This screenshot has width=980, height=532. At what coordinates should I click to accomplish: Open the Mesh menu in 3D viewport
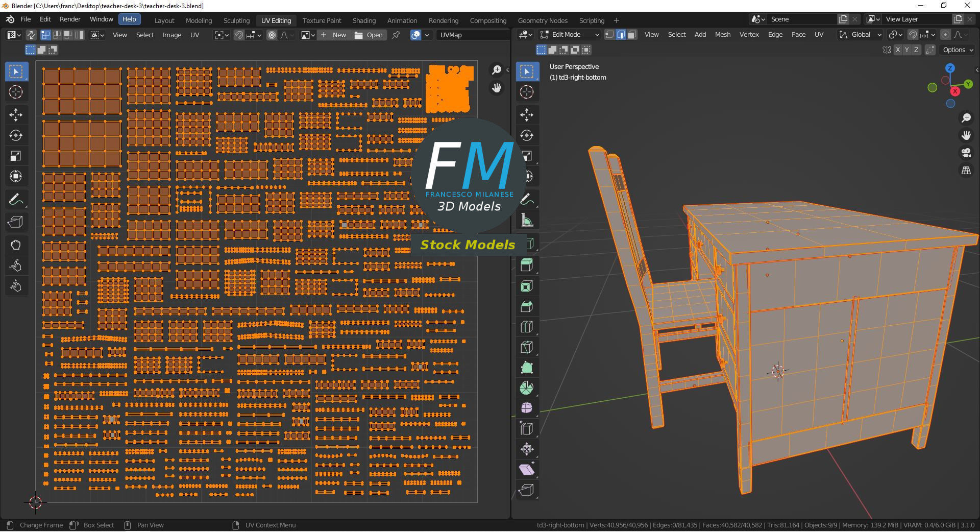click(722, 35)
